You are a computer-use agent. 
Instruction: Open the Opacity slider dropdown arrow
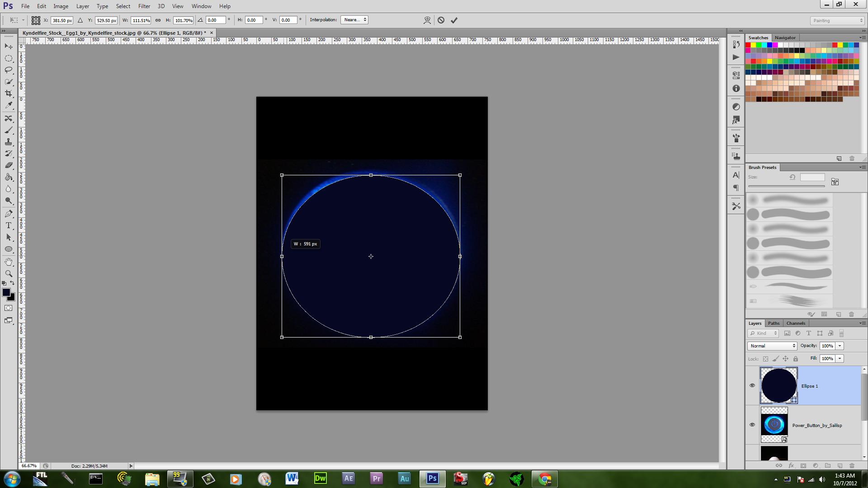(840, 346)
